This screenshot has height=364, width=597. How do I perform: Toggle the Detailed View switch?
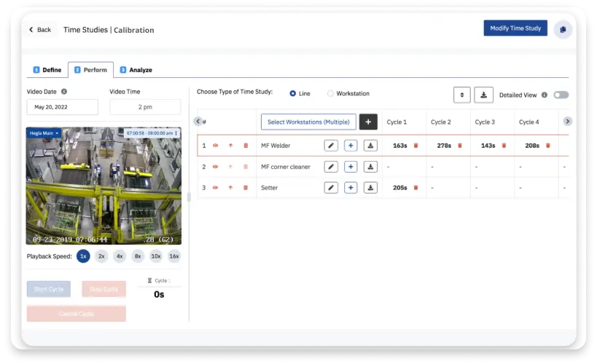(561, 95)
